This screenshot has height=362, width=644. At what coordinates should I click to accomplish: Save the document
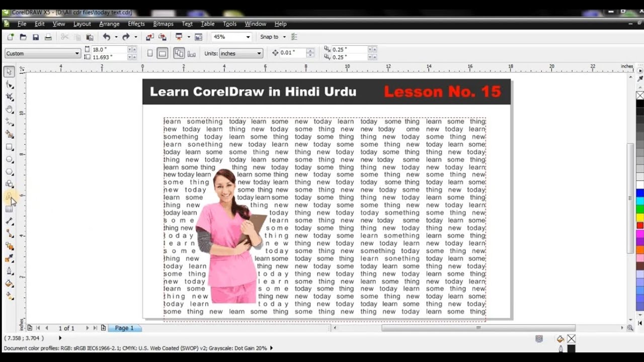(x=36, y=37)
